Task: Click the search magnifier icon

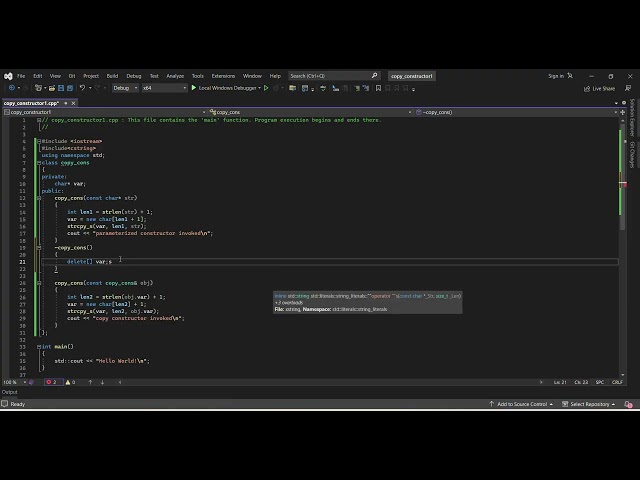Action: (x=374, y=76)
